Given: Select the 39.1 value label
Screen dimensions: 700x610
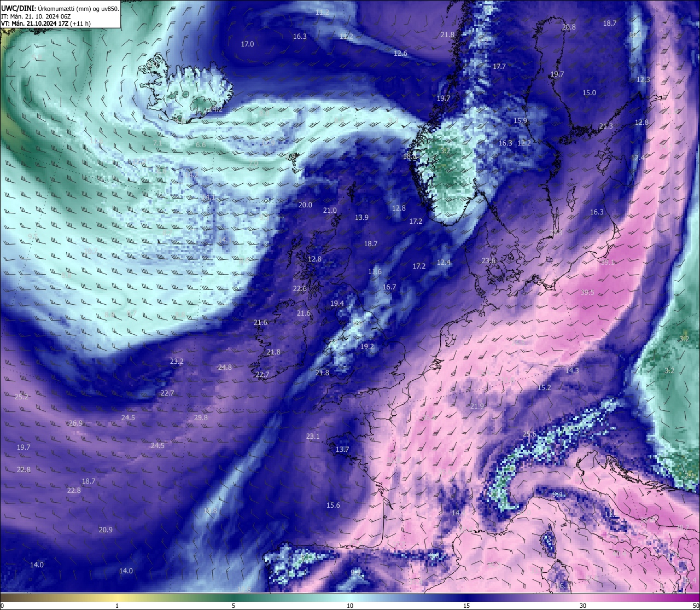Looking at the screenshot, I should (608, 262).
